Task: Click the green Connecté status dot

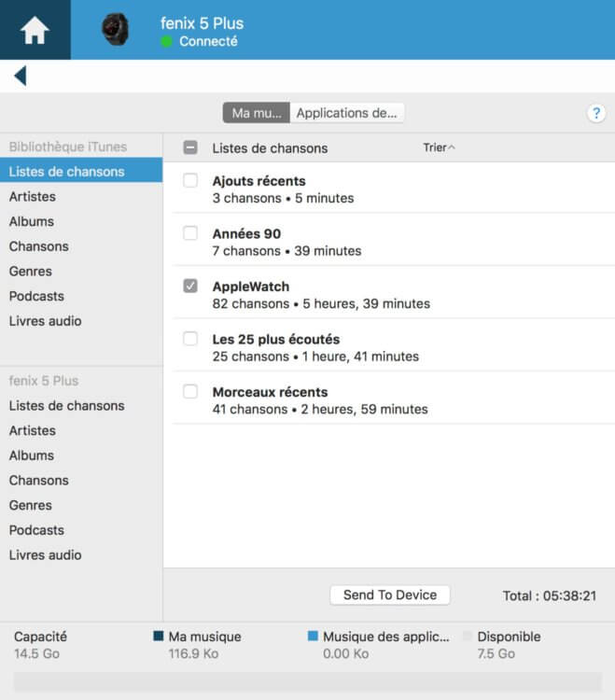Action: point(166,41)
